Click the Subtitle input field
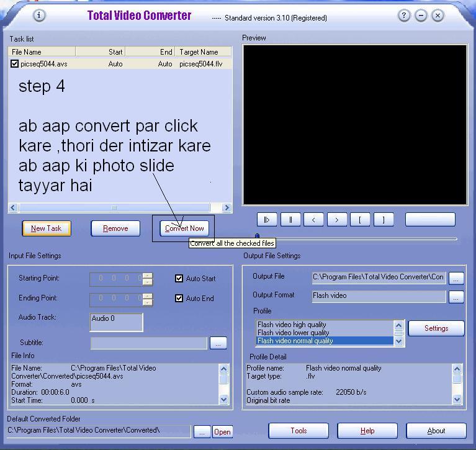Screen dimensions: 476x450 coord(149,343)
